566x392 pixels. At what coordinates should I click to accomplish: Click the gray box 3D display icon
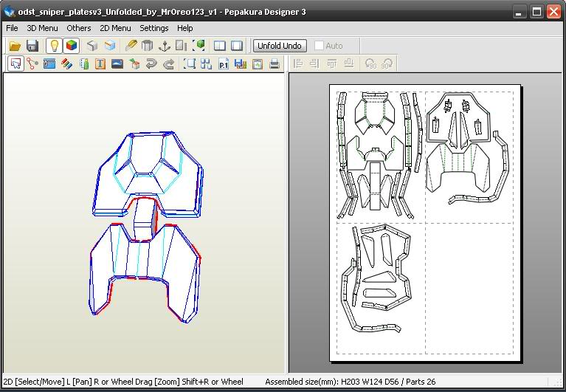click(x=92, y=46)
